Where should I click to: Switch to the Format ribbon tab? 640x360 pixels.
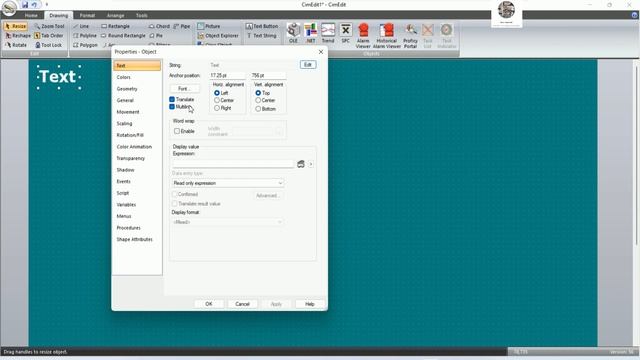point(87,16)
